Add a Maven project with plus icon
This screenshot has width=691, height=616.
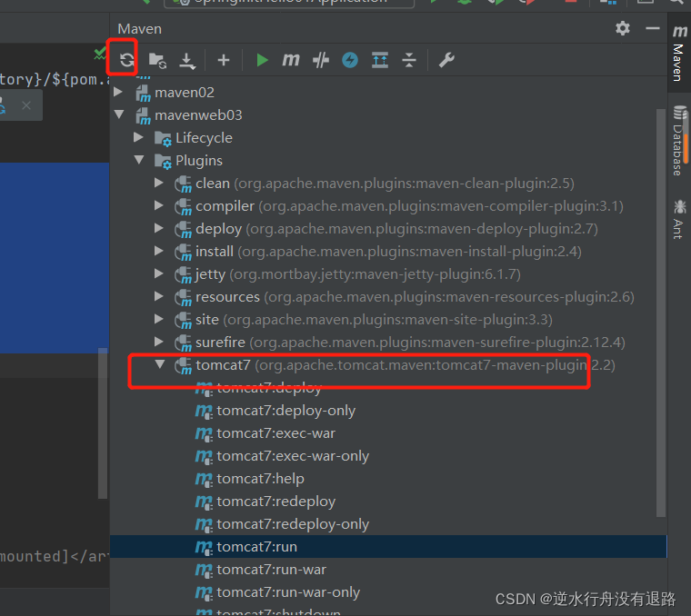(x=224, y=60)
